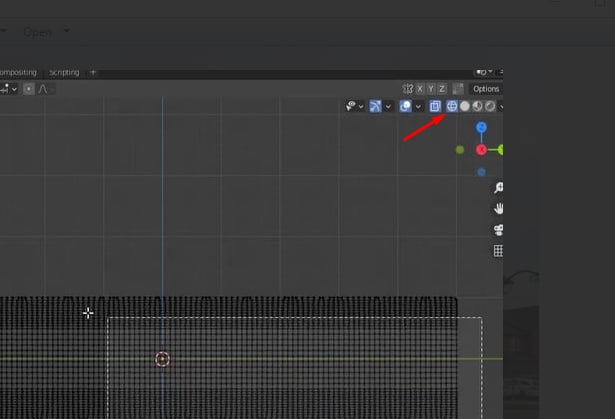This screenshot has height=419, width=615.
Task: Switch to wireframe viewport shading
Action: (452, 106)
